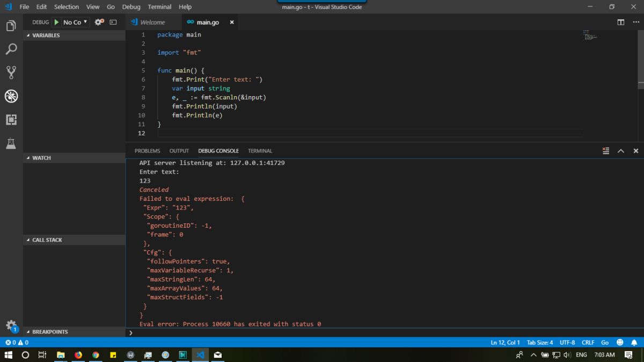Image resolution: width=644 pixels, height=362 pixels.
Task: Click 'Eval error: Process 10660' console line
Action: [230, 324]
